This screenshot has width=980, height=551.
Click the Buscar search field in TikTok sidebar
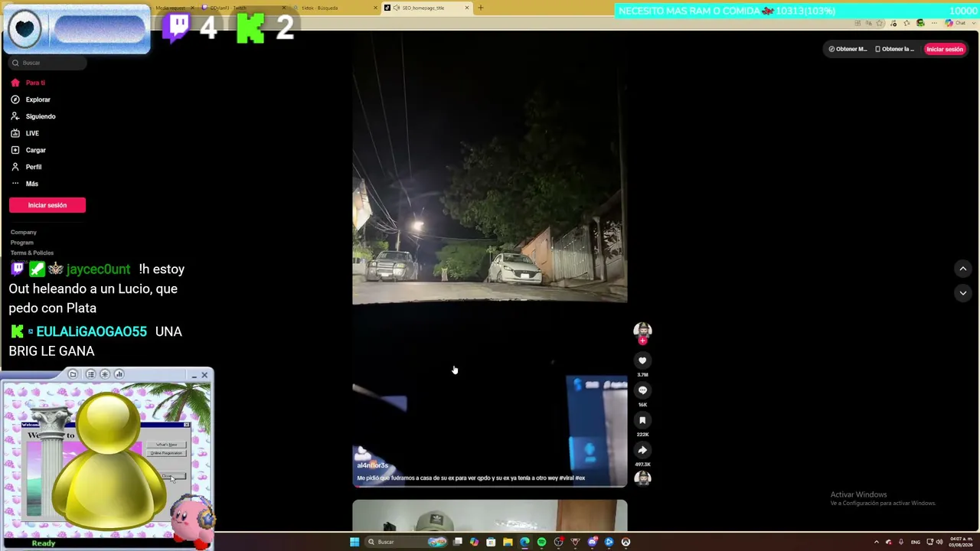tap(47, 63)
